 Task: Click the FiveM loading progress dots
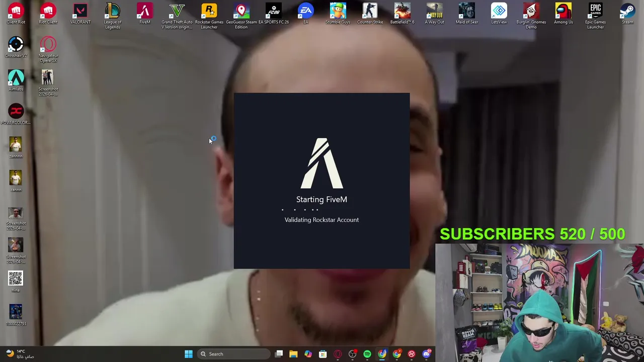tap(300, 210)
